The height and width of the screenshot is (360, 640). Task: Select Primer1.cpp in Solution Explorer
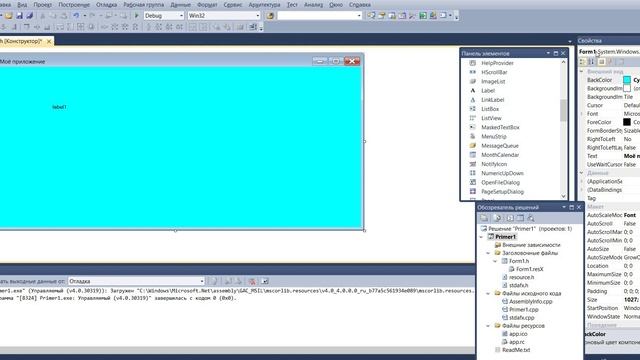[x=524, y=309]
